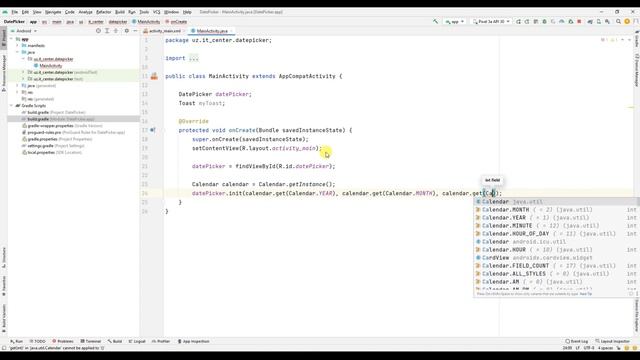Viewport: 640px width, 360px height.
Task: Expand the folded import block
Action: [193, 58]
